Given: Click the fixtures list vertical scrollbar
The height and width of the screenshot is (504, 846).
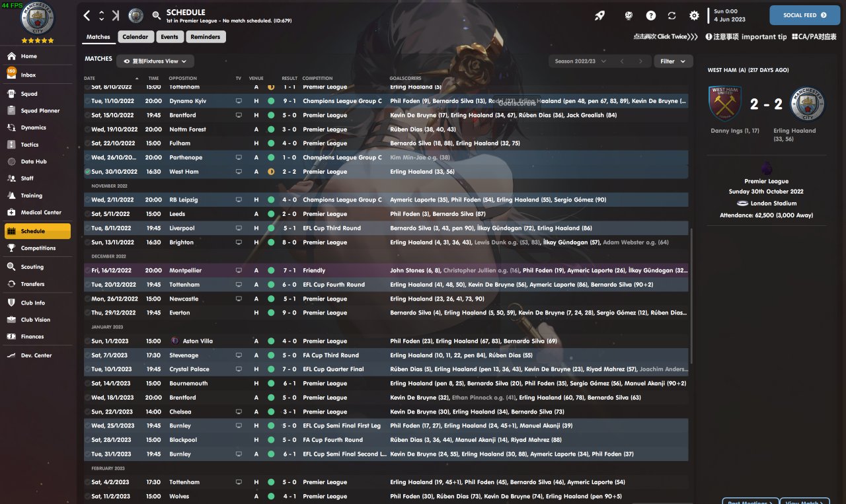Looking at the screenshot, I should tap(691, 296).
